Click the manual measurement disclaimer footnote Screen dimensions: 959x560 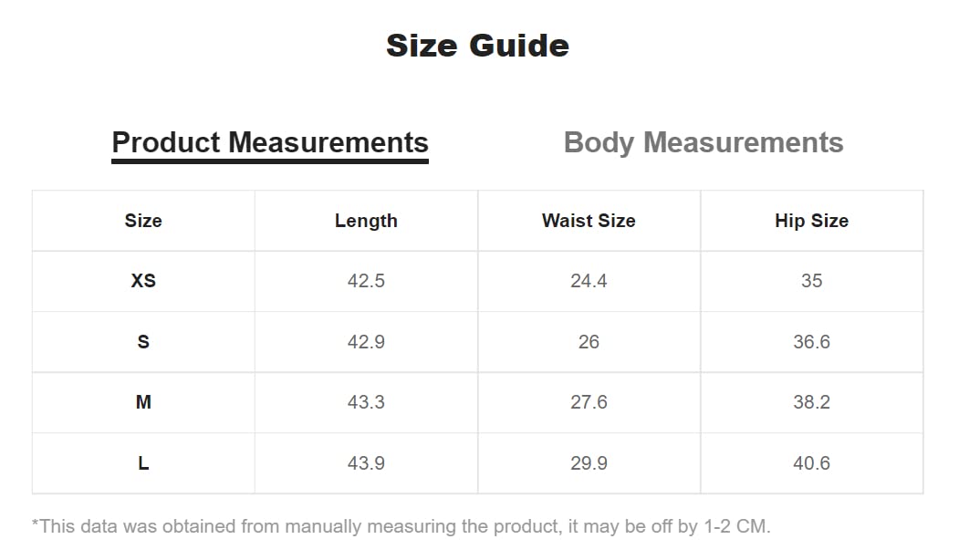(401, 526)
